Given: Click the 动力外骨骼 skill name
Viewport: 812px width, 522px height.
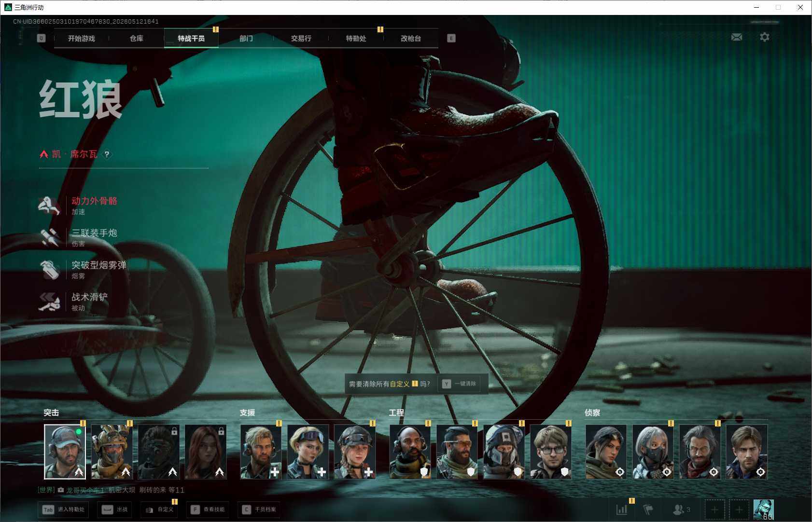Looking at the screenshot, I should click(94, 201).
